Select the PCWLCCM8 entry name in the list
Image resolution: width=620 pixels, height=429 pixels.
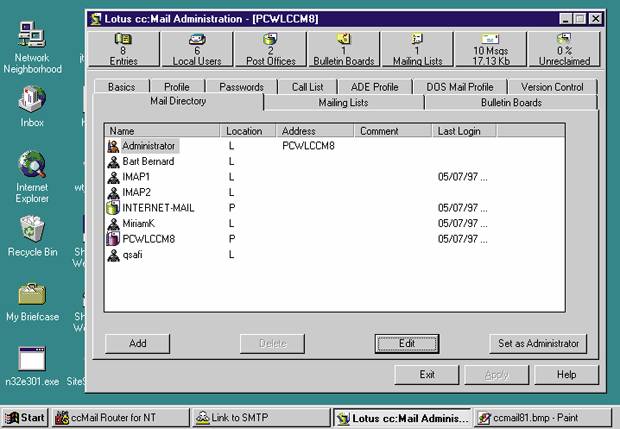pyautogui.click(x=149, y=239)
